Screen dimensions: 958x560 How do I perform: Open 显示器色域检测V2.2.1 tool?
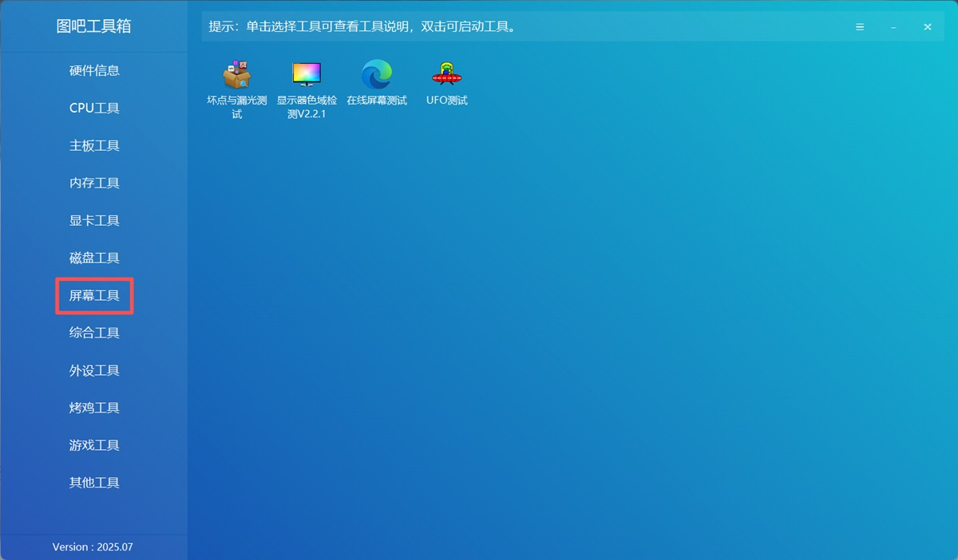point(307,84)
